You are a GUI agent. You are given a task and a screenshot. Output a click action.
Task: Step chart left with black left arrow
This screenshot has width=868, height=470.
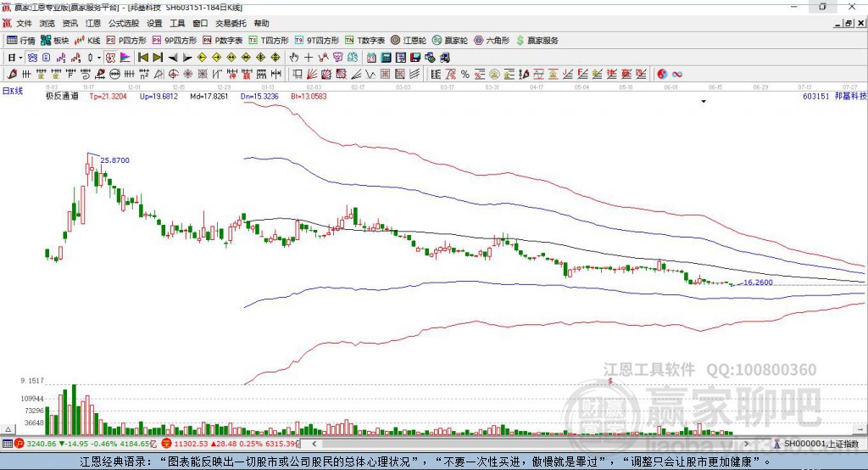173,58
